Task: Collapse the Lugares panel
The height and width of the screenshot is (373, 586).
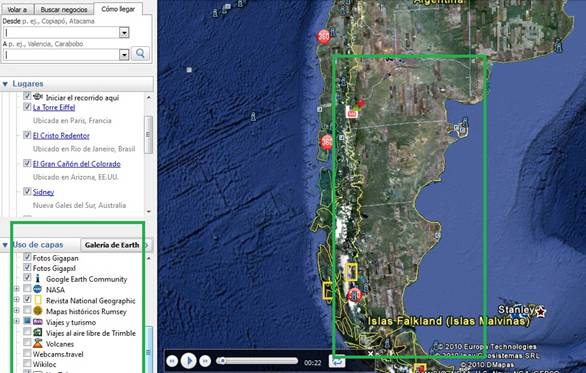Action: click(x=5, y=84)
